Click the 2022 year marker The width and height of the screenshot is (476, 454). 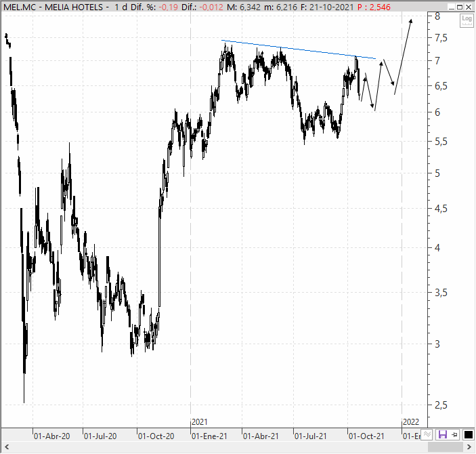pos(411,422)
